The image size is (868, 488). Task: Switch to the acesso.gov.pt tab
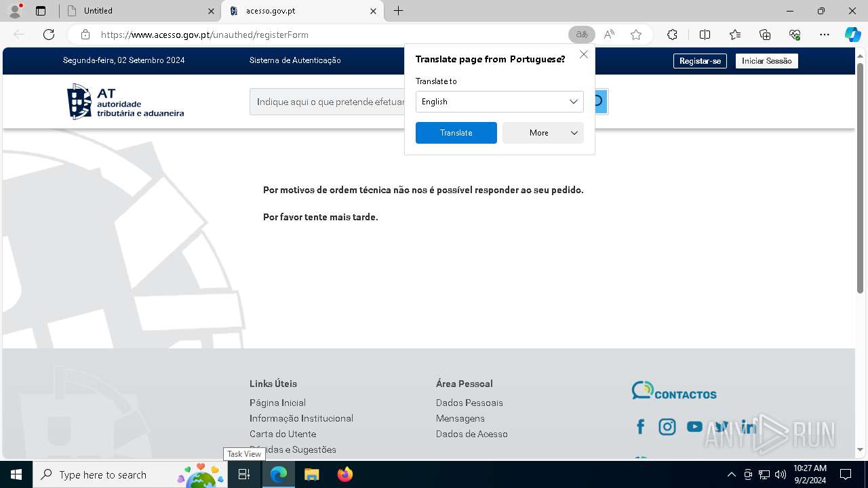click(302, 11)
